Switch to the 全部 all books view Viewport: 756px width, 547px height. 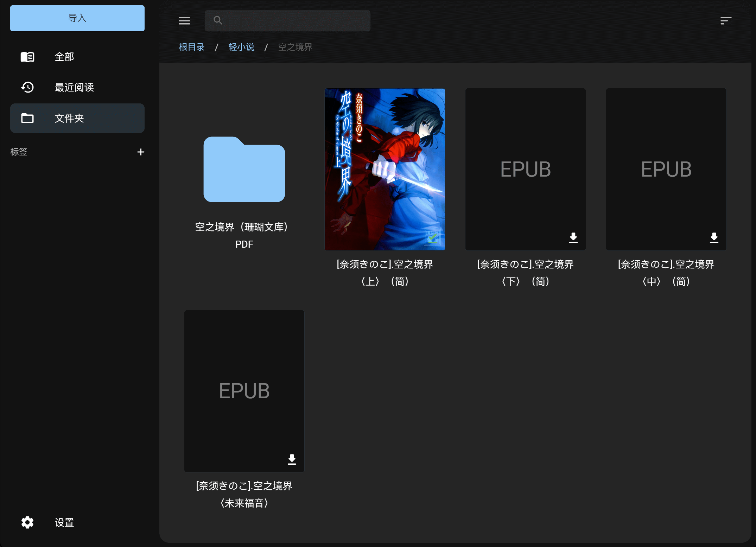coord(64,57)
